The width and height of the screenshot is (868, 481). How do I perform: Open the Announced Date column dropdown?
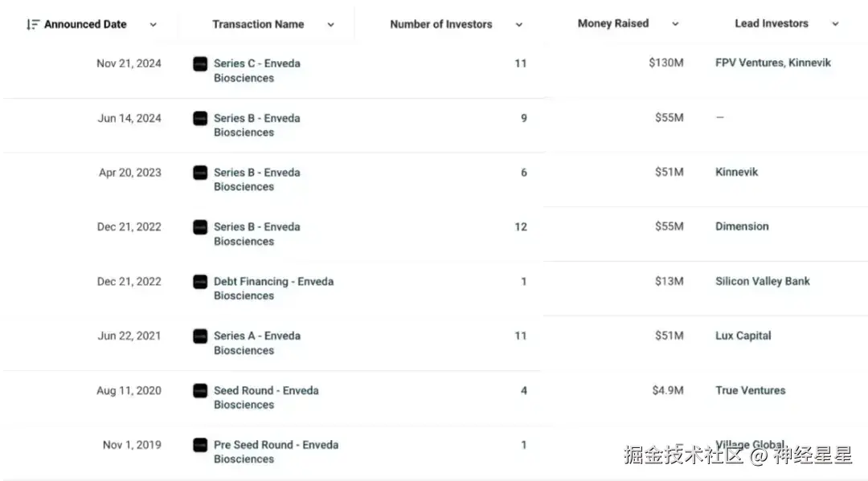pos(154,25)
